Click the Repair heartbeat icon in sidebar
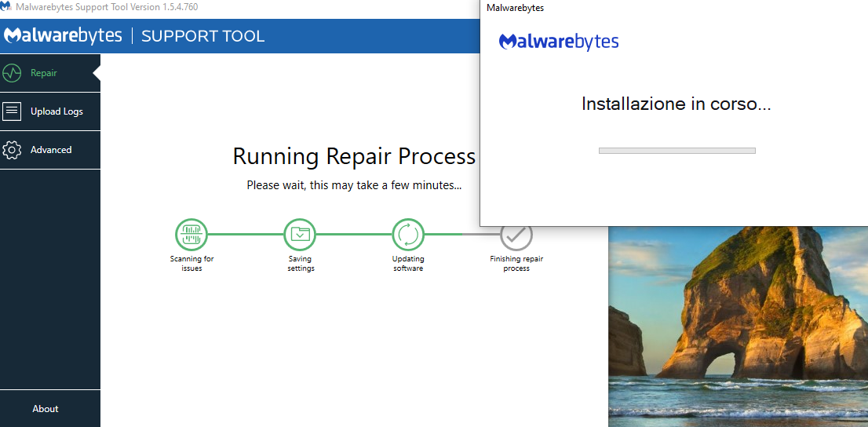Image resolution: width=868 pixels, height=427 pixels. pyautogui.click(x=12, y=72)
